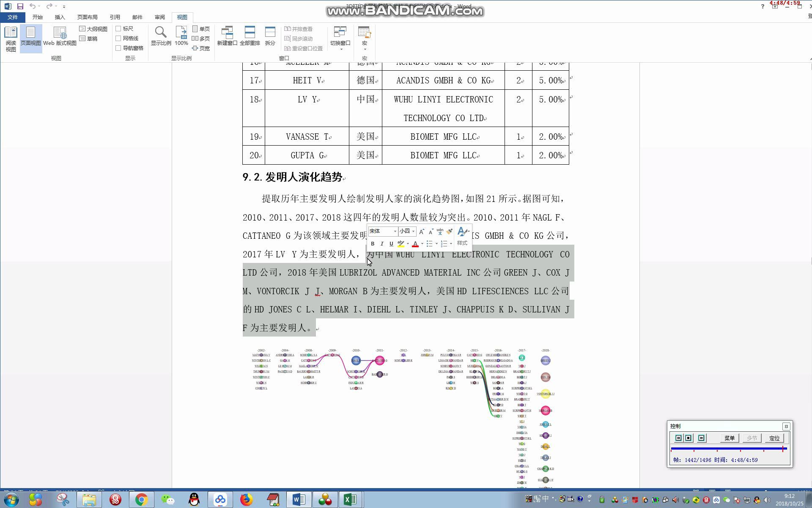
Task: Open Chrome from the taskbar
Action: [141, 500]
